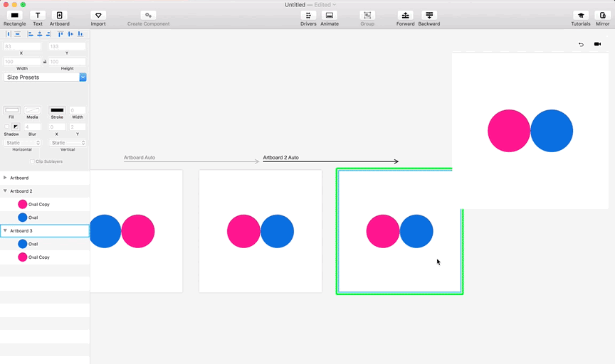Align layers to top edge
This screenshot has height=364, width=615.
click(x=61, y=34)
